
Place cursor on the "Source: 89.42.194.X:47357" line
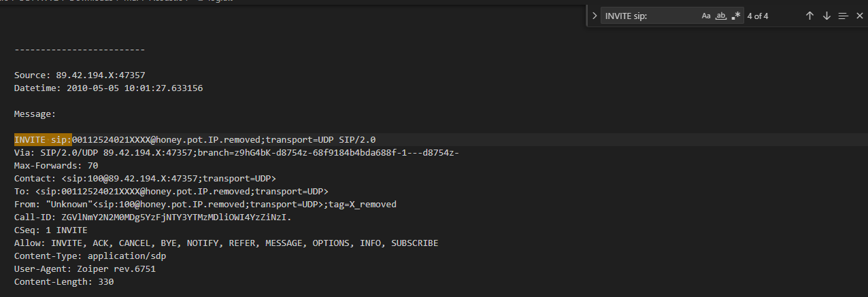point(80,75)
